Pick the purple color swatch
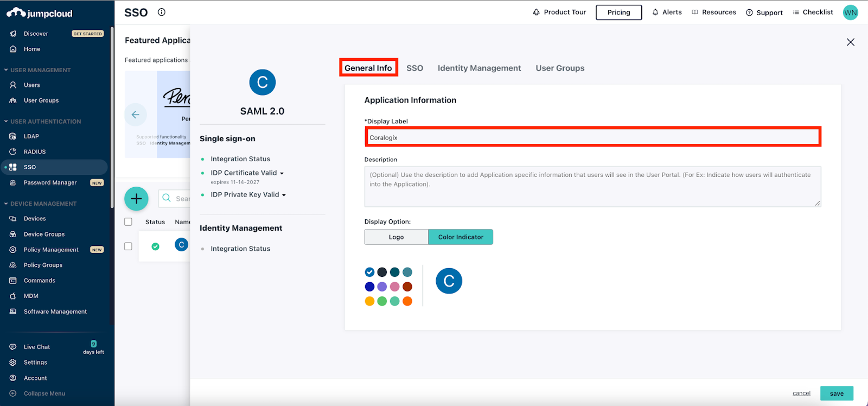Image resolution: width=868 pixels, height=406 pixels. click(382, 287)
